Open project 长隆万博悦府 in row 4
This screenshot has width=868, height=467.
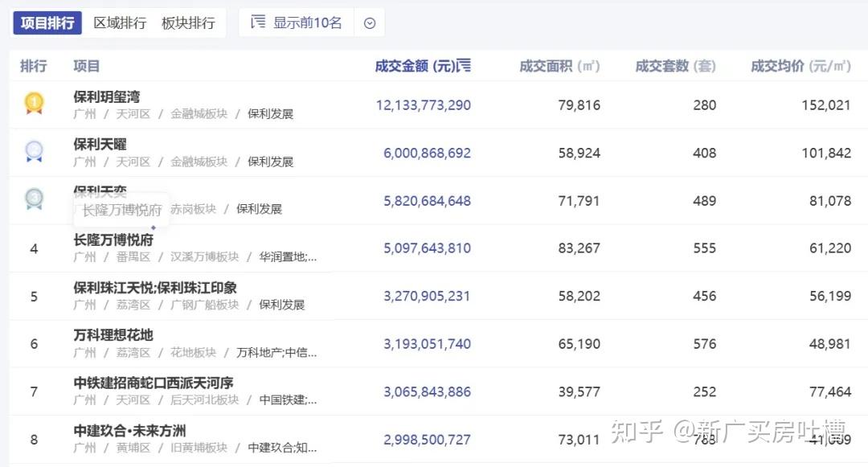[x=113, y=240]
